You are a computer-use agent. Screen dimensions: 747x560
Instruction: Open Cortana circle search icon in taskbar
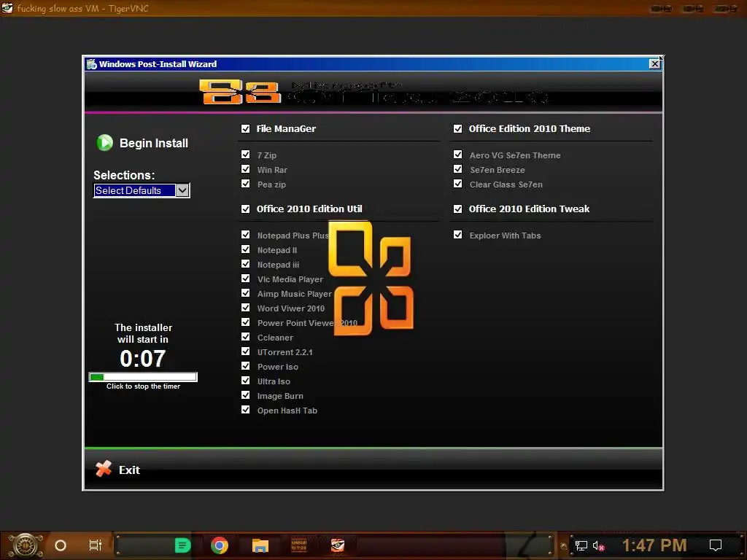coord(61,545)
